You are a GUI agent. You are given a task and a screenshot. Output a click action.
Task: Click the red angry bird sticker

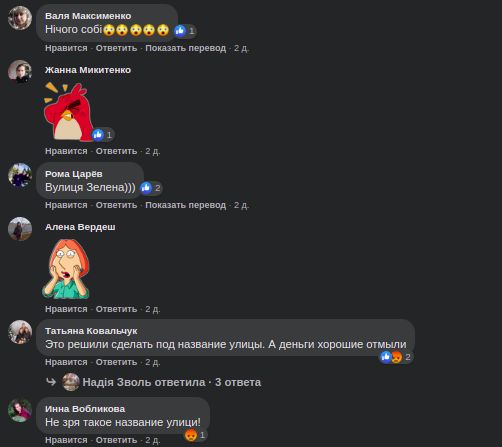[x=68, y=112]
